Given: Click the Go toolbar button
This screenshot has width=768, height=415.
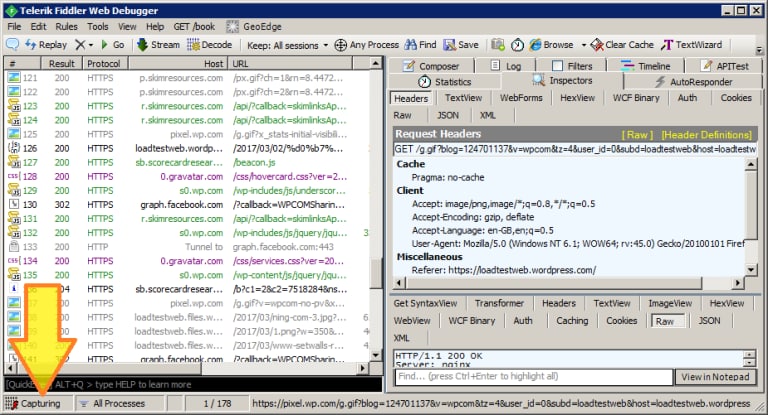Looking at the screenshot, I should pos(112,45).
